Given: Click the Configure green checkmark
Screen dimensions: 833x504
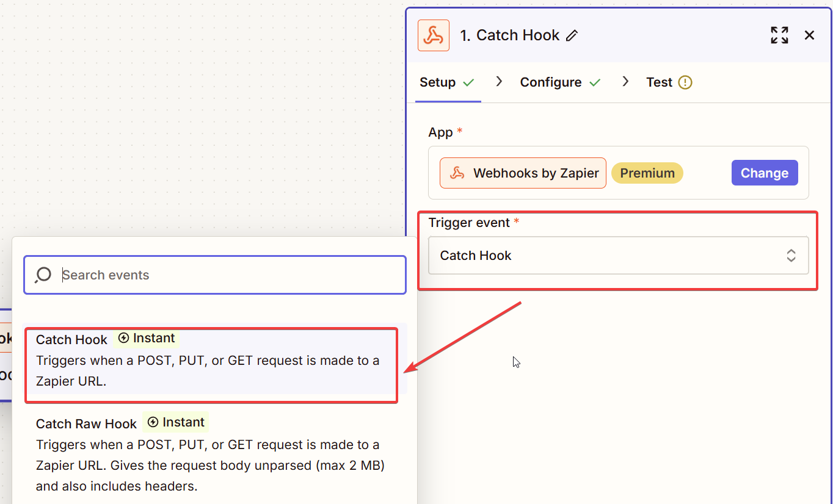Looking at the screenshot, I should pos(595,82).
